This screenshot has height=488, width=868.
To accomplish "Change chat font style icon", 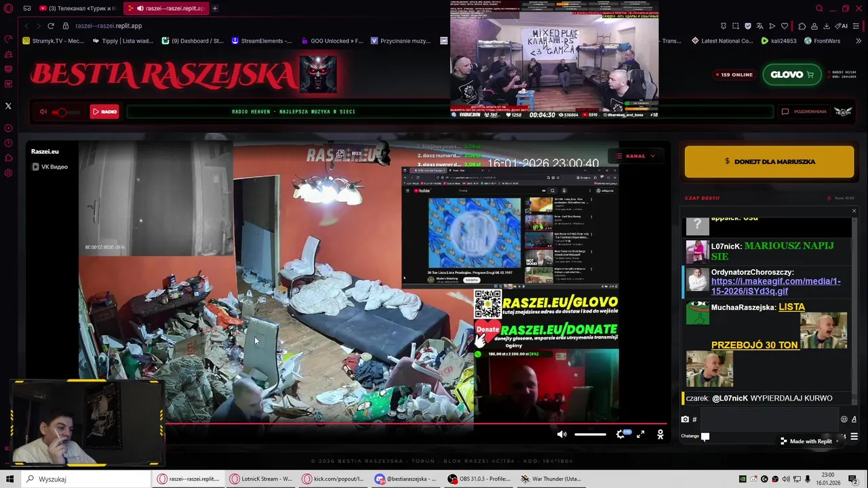I will click(x=854, y=420).
